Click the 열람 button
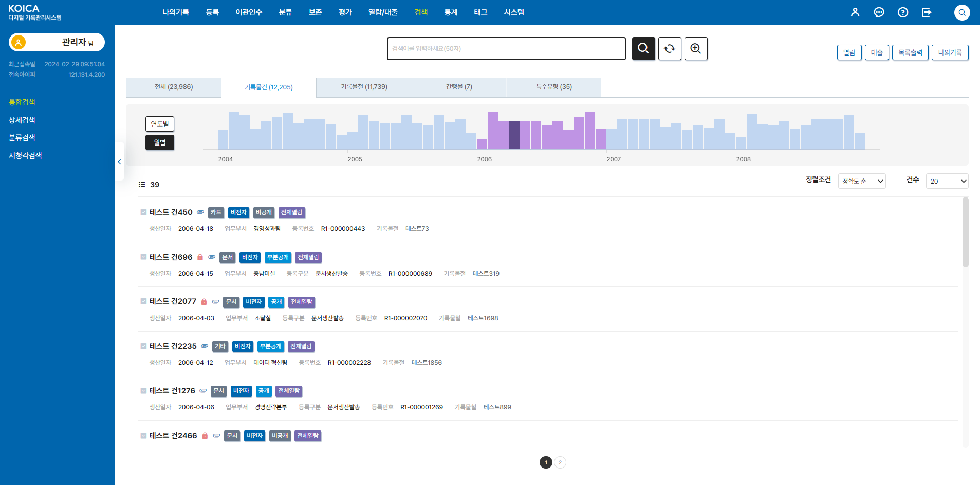Screen dimensions: 980x485 click(849, 52)
